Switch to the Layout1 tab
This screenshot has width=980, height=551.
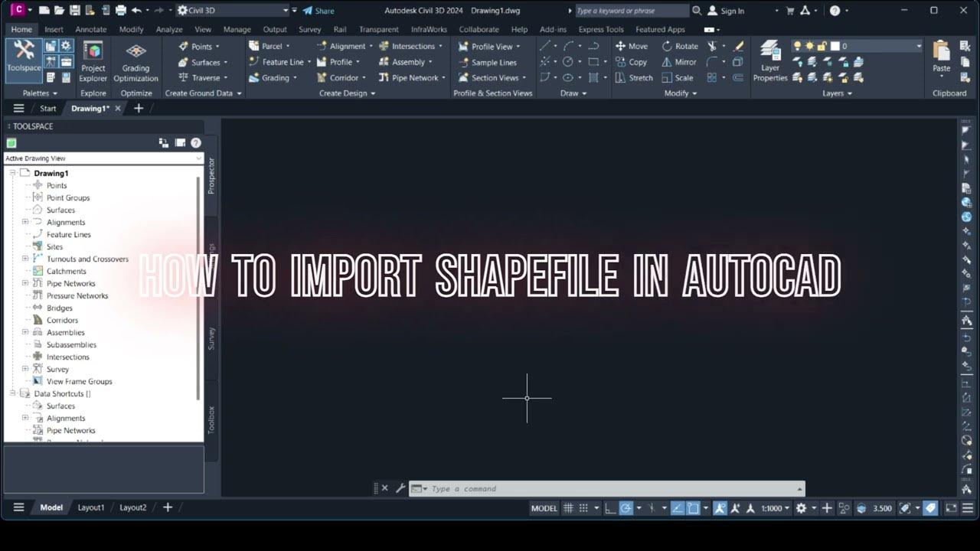(91, 507)
